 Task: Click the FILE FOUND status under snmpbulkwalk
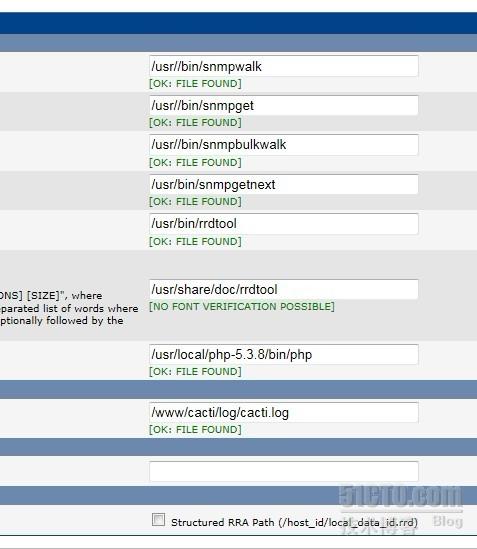pyautogui.click(x=195, y=162)
